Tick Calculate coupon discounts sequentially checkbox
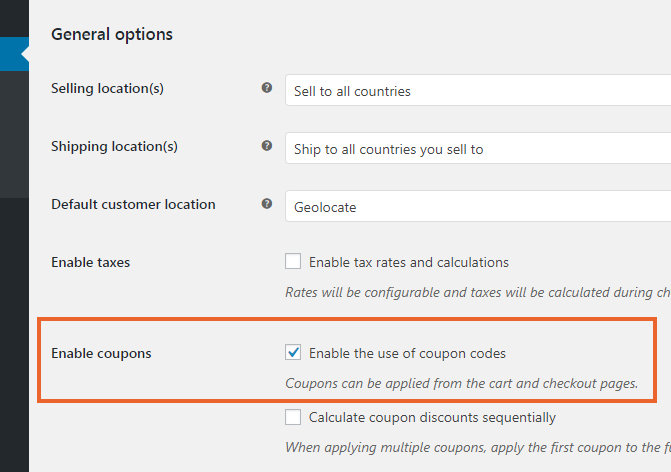Image resolution: width=671 pixels, height=472 pixels. [293, 417]
